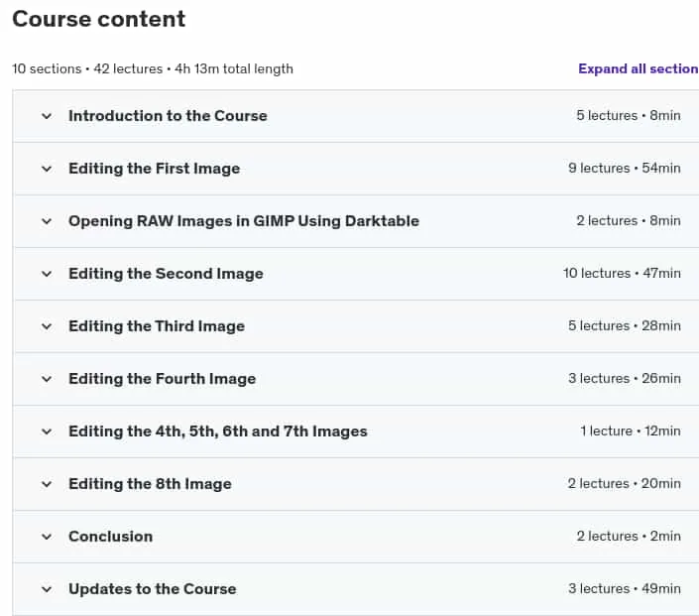Expand the Editing the First Image chevron

(x=47, y=169)
